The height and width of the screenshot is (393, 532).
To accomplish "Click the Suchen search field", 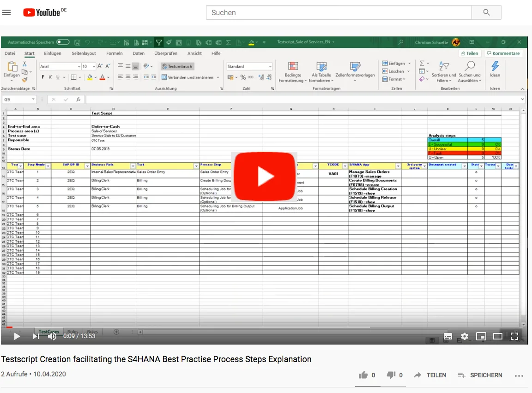I will pos(339,12).
